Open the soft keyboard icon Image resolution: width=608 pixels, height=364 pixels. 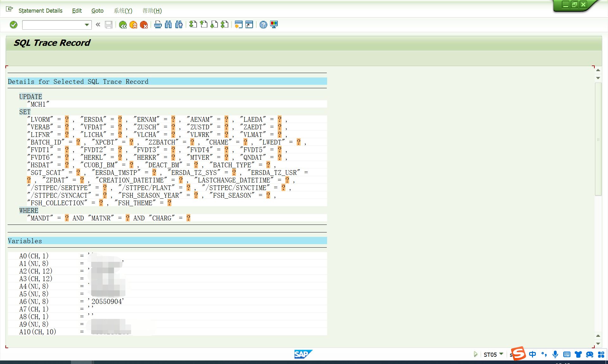[567, 355]
